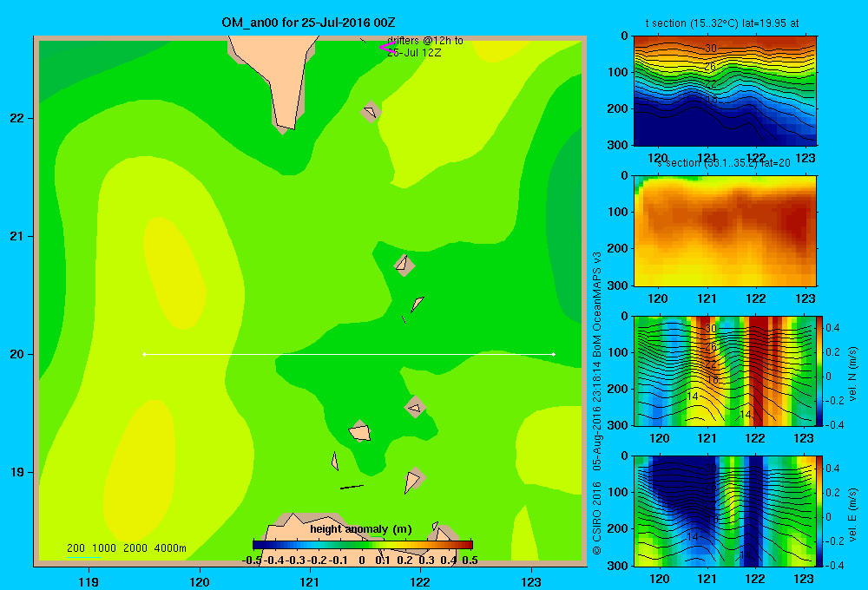This screenshot has width=868, height=590.
Task: Click longitude 122 below the salinity section
Action: coord(756,298)
